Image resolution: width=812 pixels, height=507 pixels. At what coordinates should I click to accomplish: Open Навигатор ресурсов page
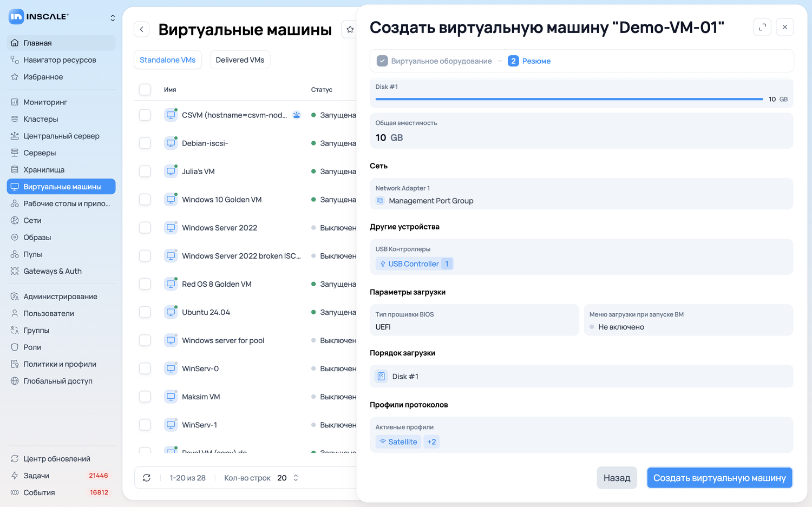61,60
